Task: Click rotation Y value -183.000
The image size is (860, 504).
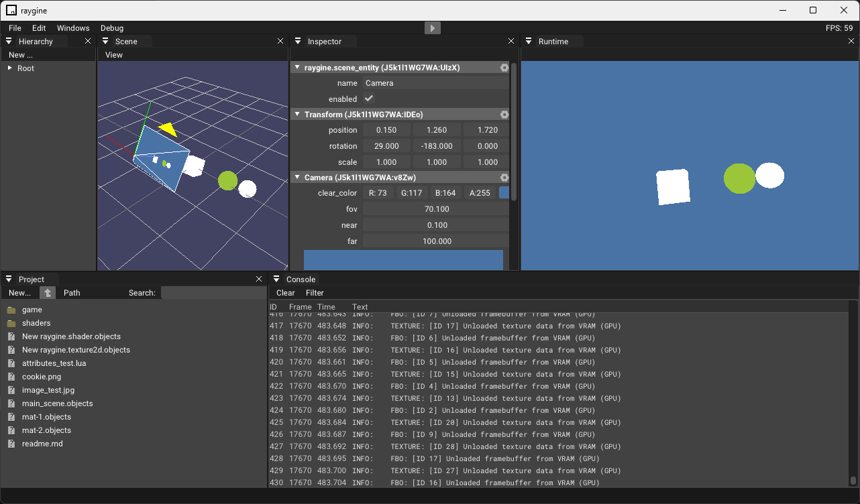Action: tap(437, 146)
